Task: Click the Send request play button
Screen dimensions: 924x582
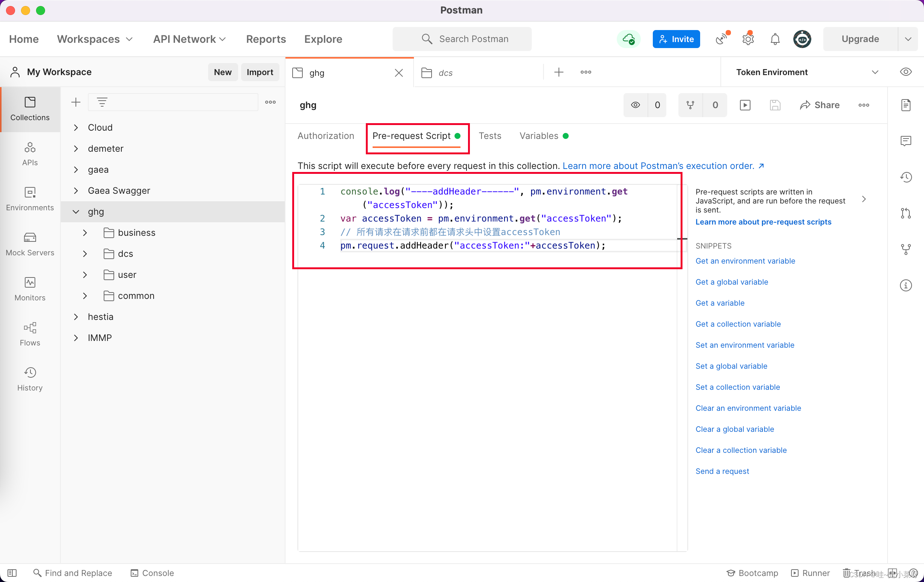Action: [745, 105]
